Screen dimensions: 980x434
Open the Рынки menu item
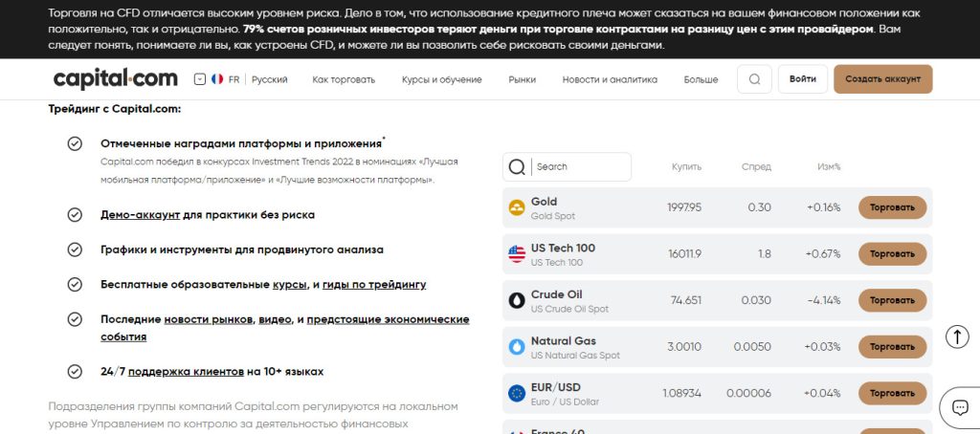pyautogui.click(x=522, y=79)
